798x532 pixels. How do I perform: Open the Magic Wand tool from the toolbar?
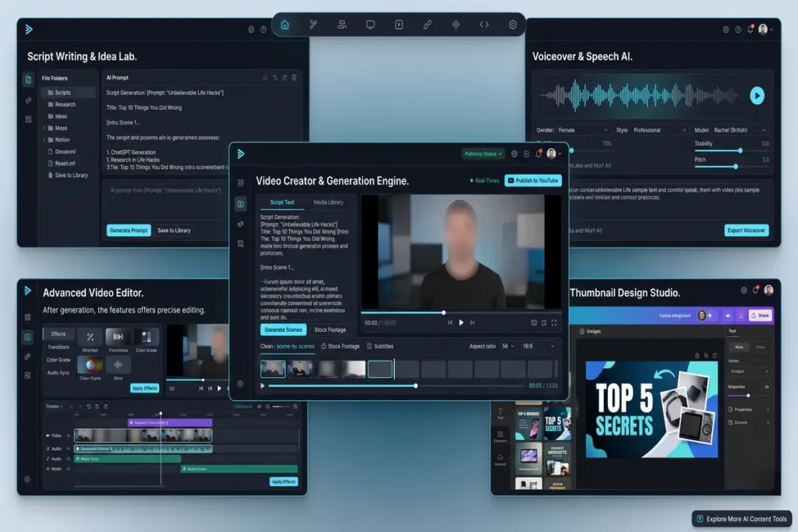tap(313, 24)
